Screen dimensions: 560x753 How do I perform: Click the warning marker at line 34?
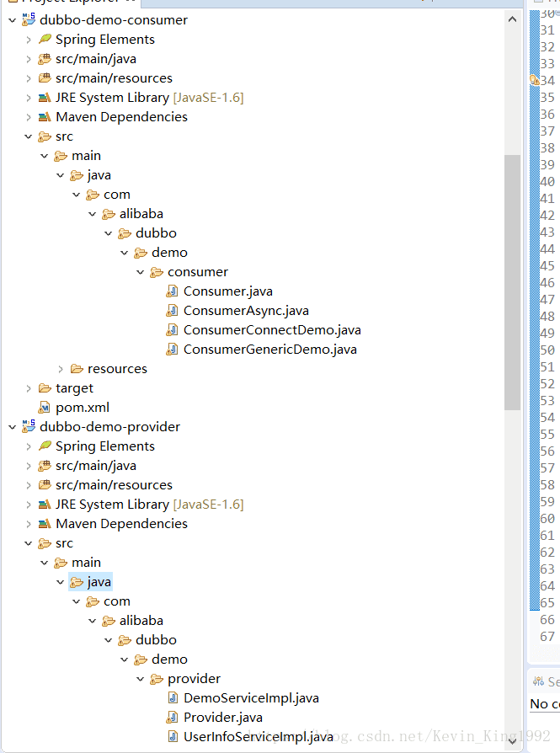click(x=535, y=80)
